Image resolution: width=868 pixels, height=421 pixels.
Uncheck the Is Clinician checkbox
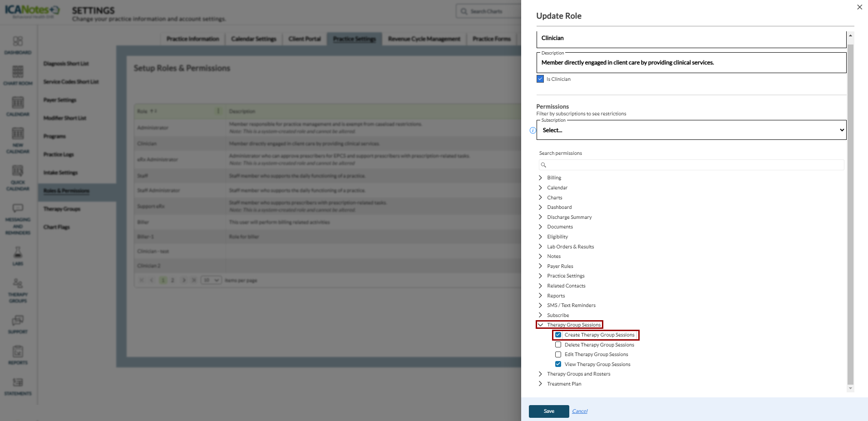(540, 79)
